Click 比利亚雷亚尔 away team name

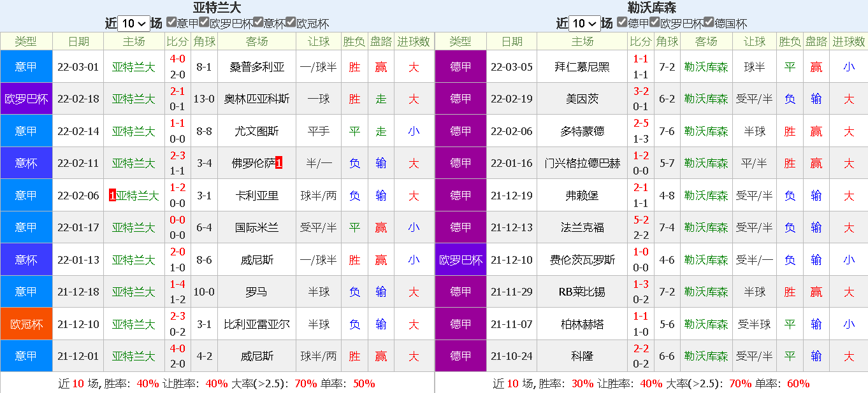tap(257, 324)
